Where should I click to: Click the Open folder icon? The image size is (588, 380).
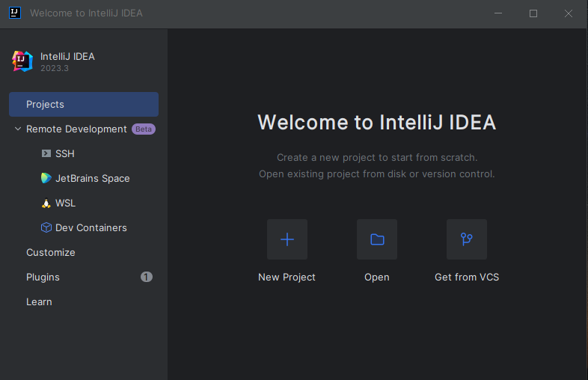(377, 239)
